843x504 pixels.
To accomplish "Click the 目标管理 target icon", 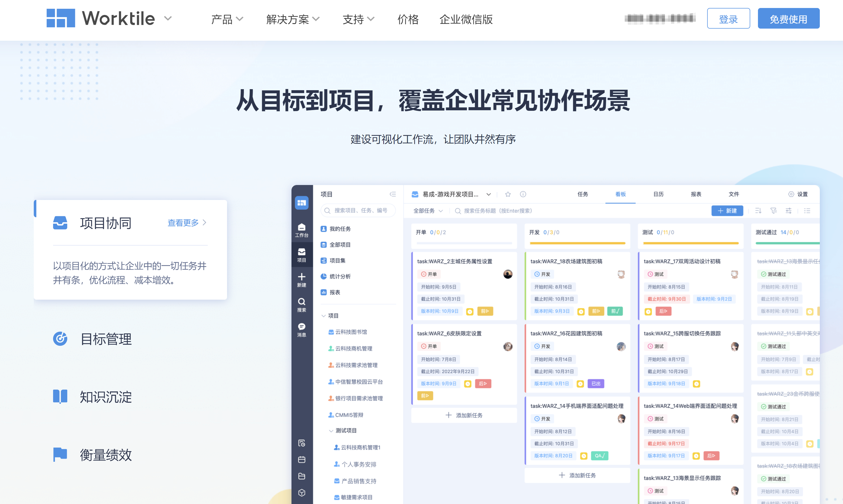I will click(x=60, y=339).
